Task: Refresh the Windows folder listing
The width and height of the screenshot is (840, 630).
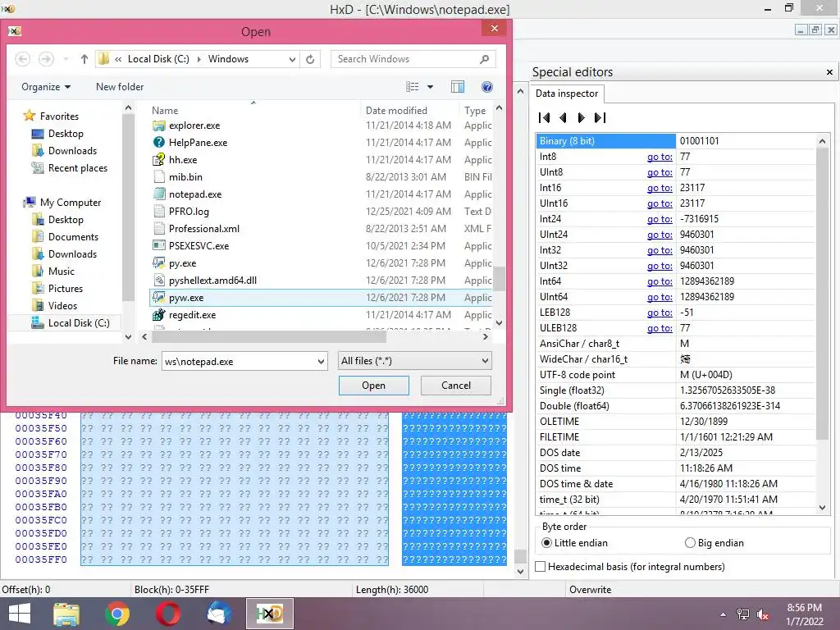Action: coord(310,59)
